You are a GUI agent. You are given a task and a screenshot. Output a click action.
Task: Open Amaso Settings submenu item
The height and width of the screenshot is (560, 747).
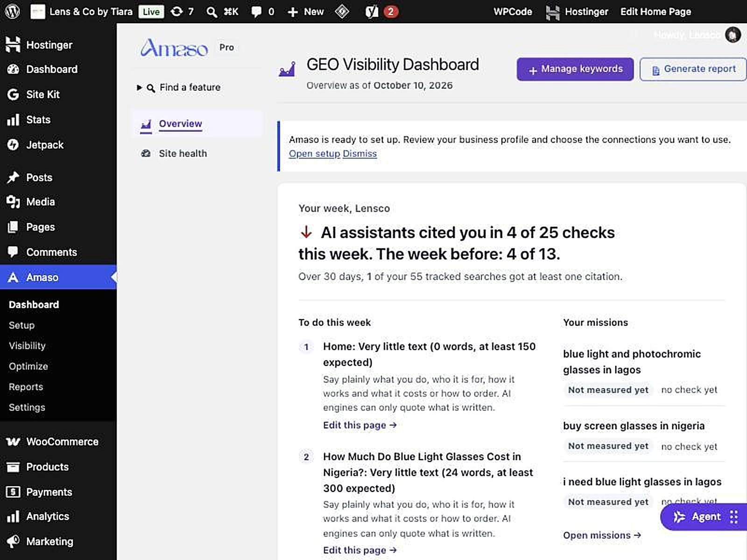point(27,407)
